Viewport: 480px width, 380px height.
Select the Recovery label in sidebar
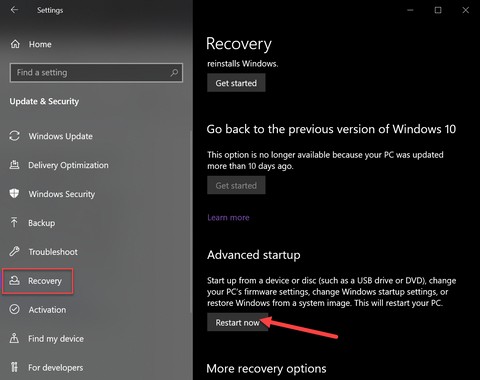(x=45, y=281)
